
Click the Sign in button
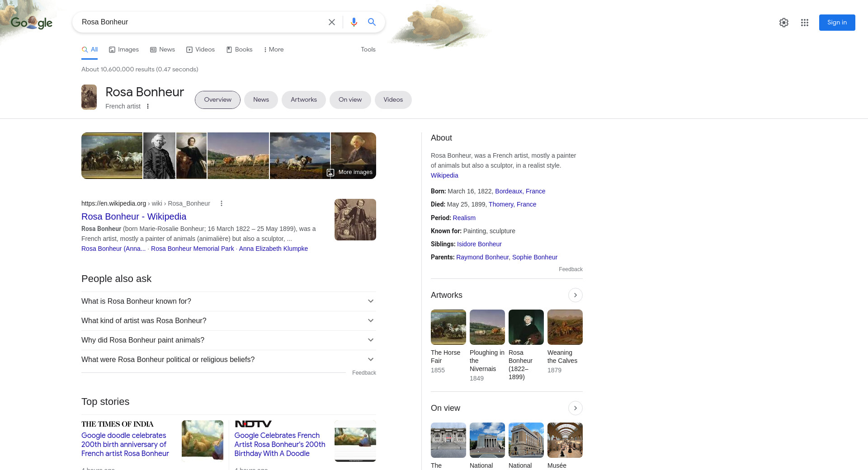pos(837,23)
